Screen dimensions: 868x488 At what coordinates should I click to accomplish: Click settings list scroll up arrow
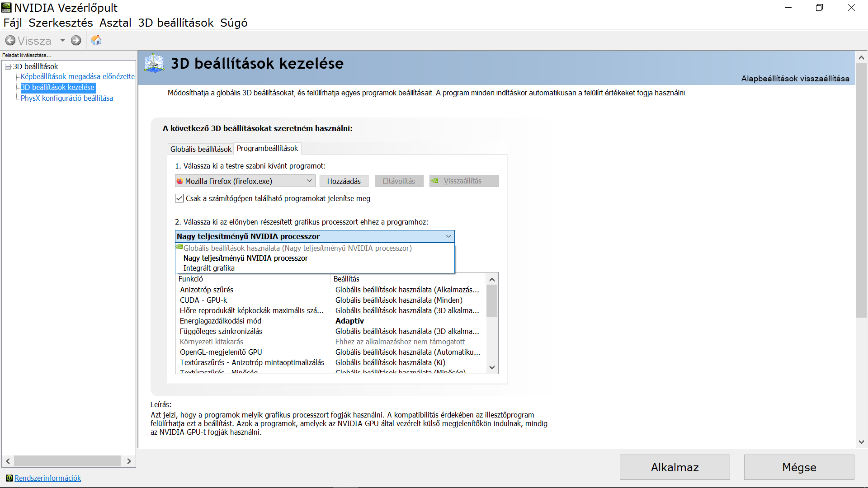(492, 279)
